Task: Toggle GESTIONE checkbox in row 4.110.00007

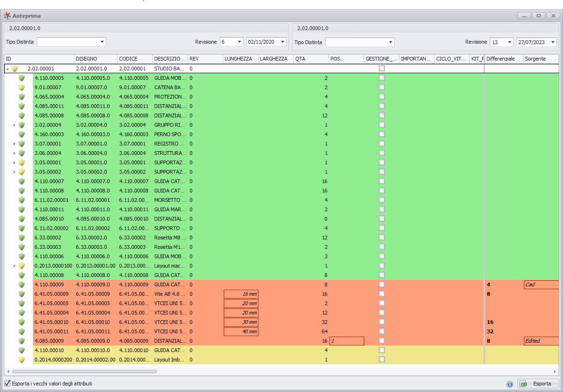Action: point(382,181)
